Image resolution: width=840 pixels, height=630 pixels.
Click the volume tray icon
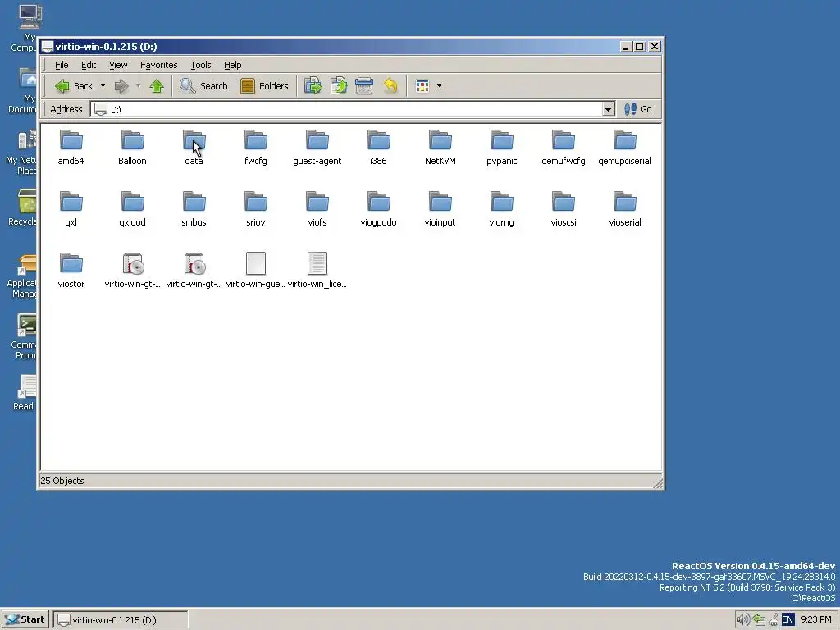742,620
